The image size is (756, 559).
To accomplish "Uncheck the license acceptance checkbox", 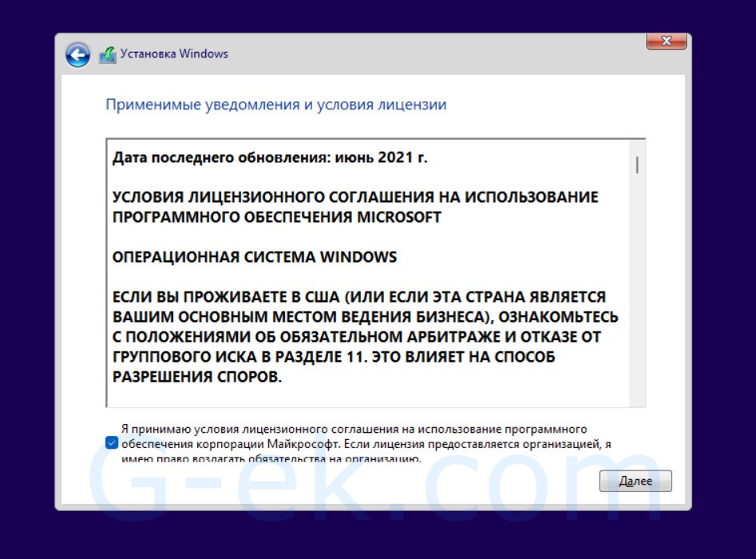I will (x=112, y=442).
